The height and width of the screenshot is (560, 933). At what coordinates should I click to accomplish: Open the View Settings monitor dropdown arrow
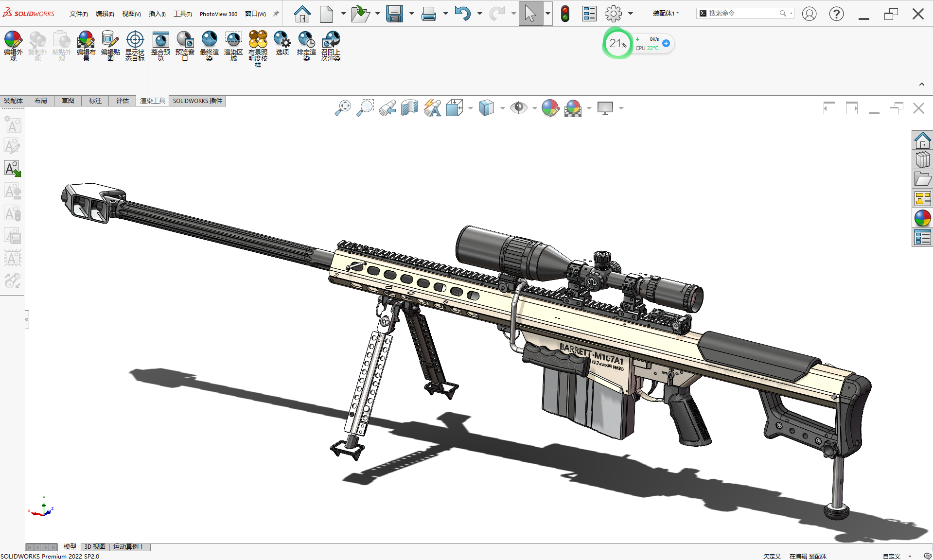[621, 108]
